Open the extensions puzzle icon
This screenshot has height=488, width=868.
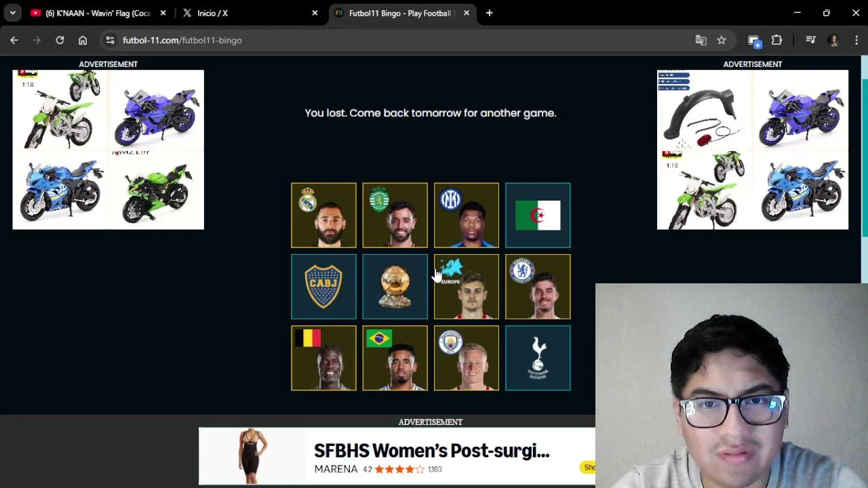pos(776,40)
